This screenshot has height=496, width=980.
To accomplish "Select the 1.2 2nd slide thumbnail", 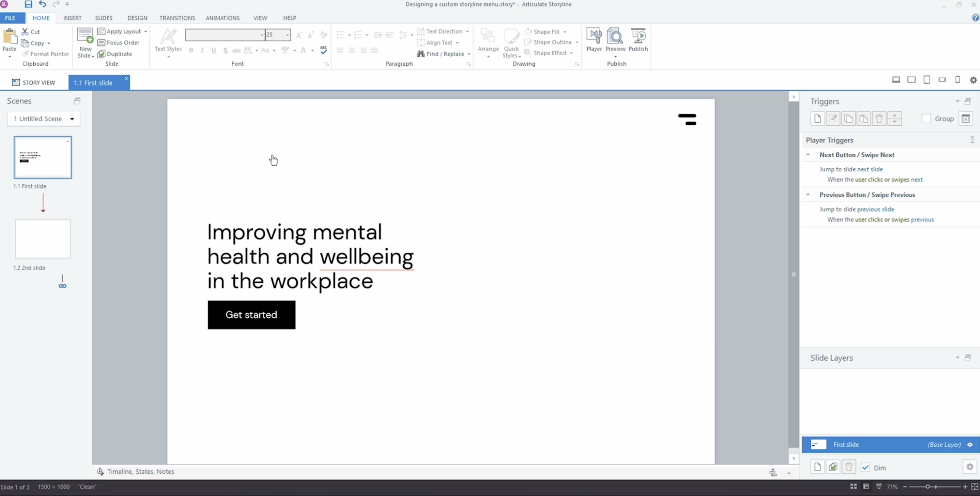I will [x=43, y=239].
